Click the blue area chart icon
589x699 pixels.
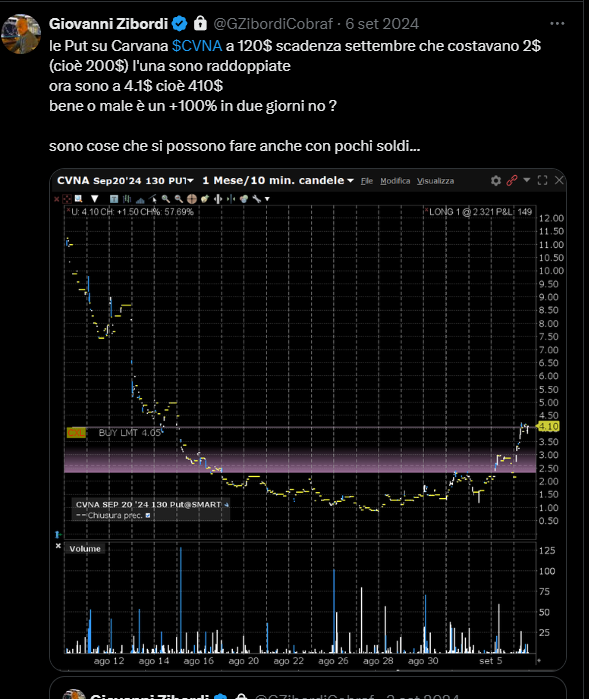point(140,199)
